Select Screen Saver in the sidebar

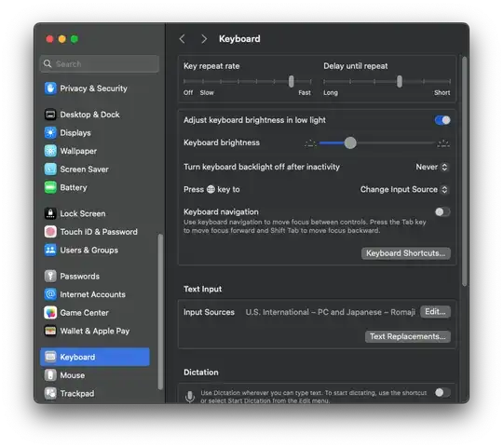point(95,170)
